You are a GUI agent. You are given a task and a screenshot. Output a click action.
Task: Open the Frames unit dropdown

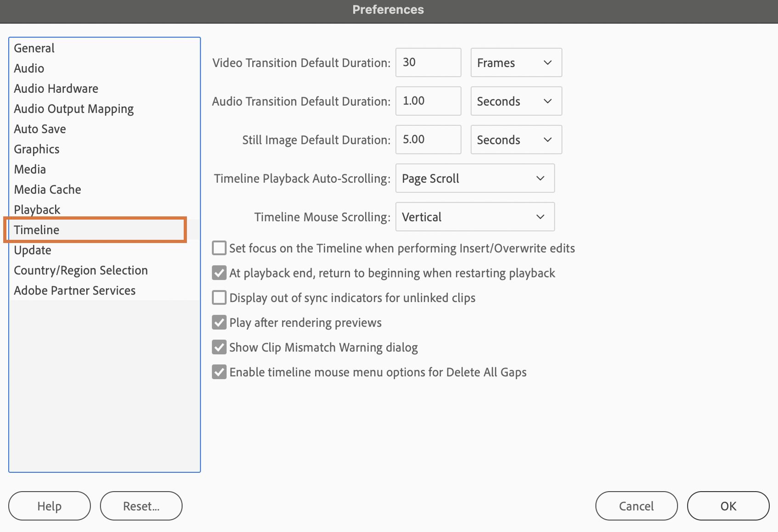[x=516, y=62]
